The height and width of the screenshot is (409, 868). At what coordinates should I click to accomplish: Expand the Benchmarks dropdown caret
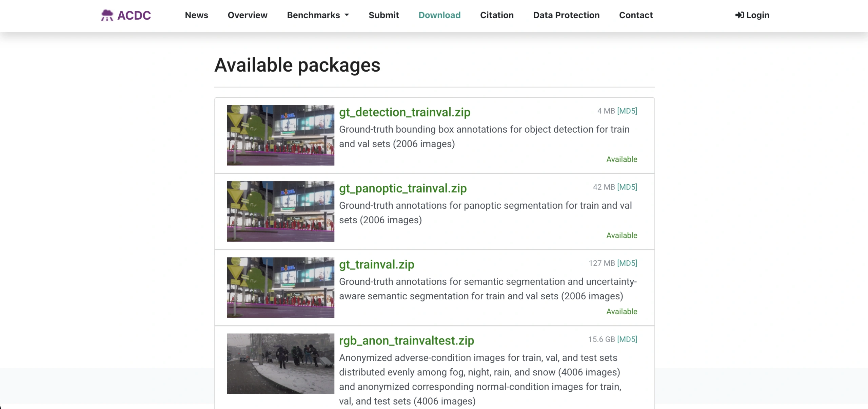(x=347, y=15)
